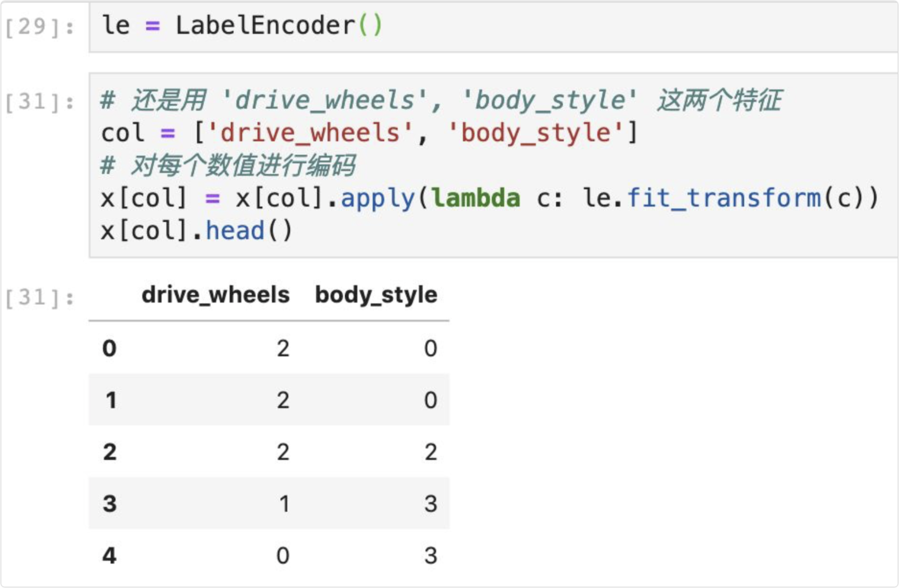Click the comment line mentioning 这两个特征
The width and height of the screenshot is (899, 588).
click(441, 100)
